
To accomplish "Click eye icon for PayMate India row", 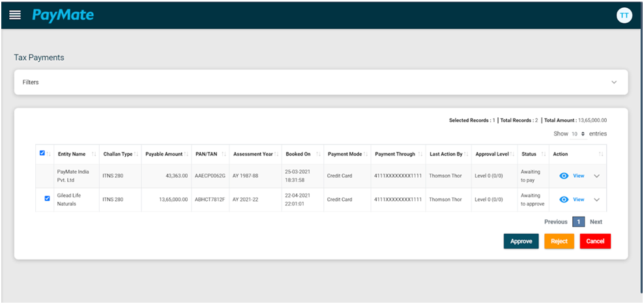I will tap(564, 176).
